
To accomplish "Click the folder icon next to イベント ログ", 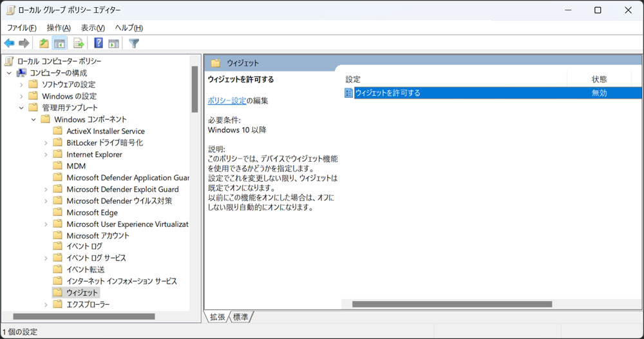I will (x=58, y=246).
